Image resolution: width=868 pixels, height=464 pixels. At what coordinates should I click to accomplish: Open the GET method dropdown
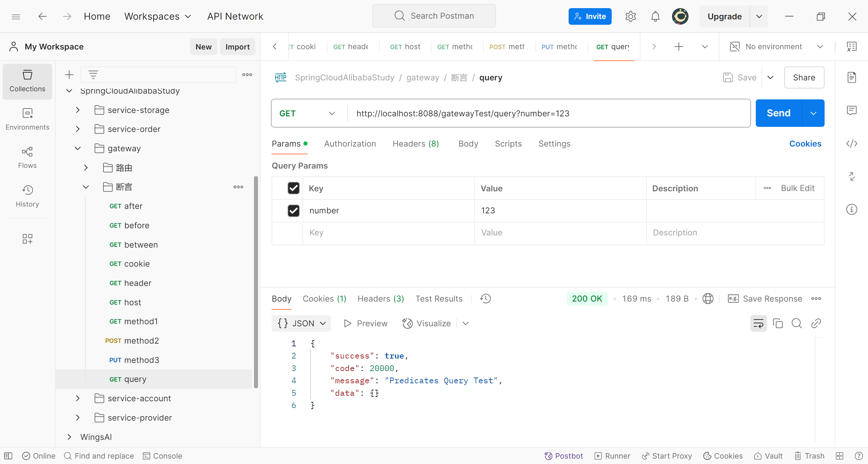(x=307, y=113)
